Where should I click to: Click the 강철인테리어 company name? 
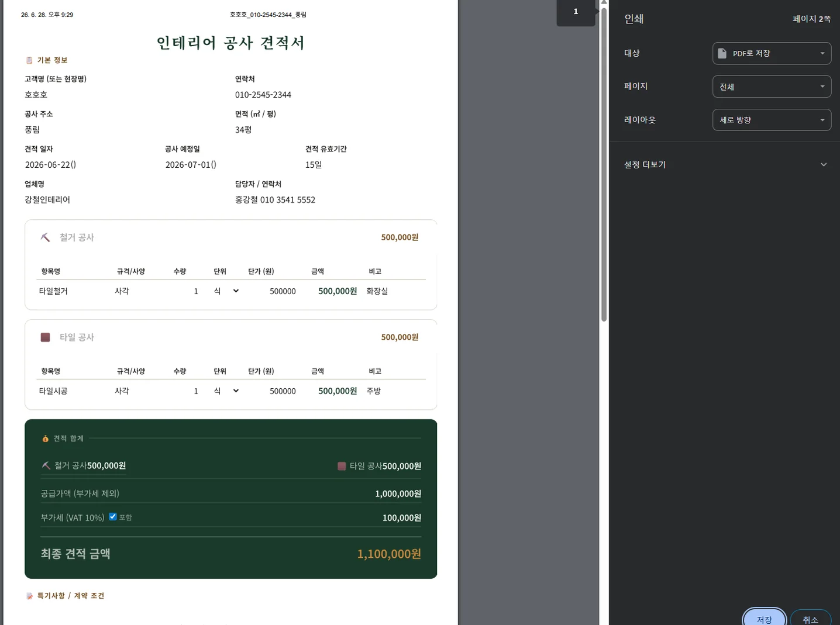[x=47, y=200]
